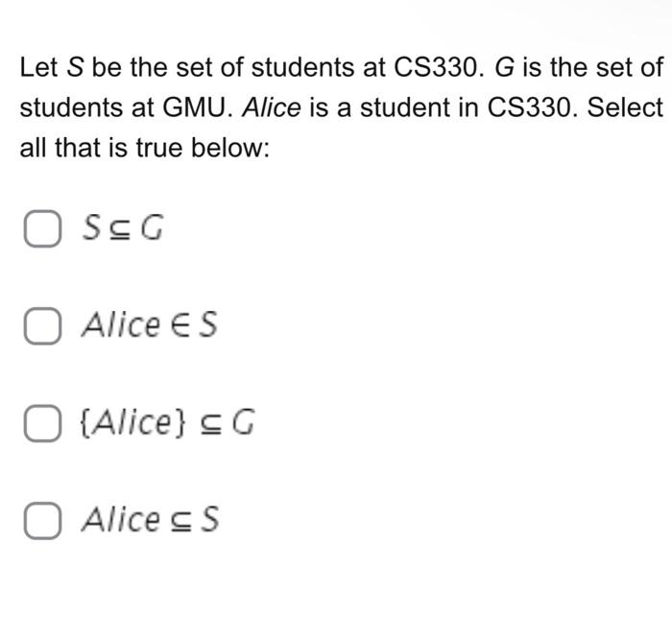672x639 pixels.
Task: Click the Alice ⊆ S answer text
Action: point(151,519)
